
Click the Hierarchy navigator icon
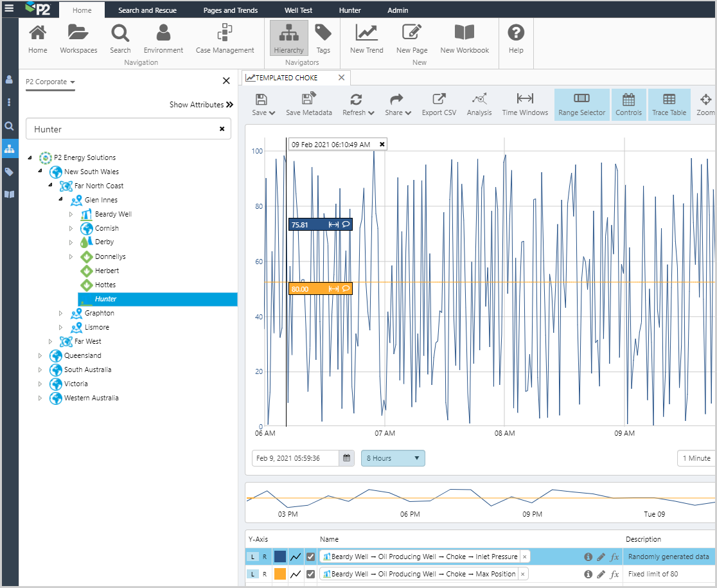coord(288,39)
